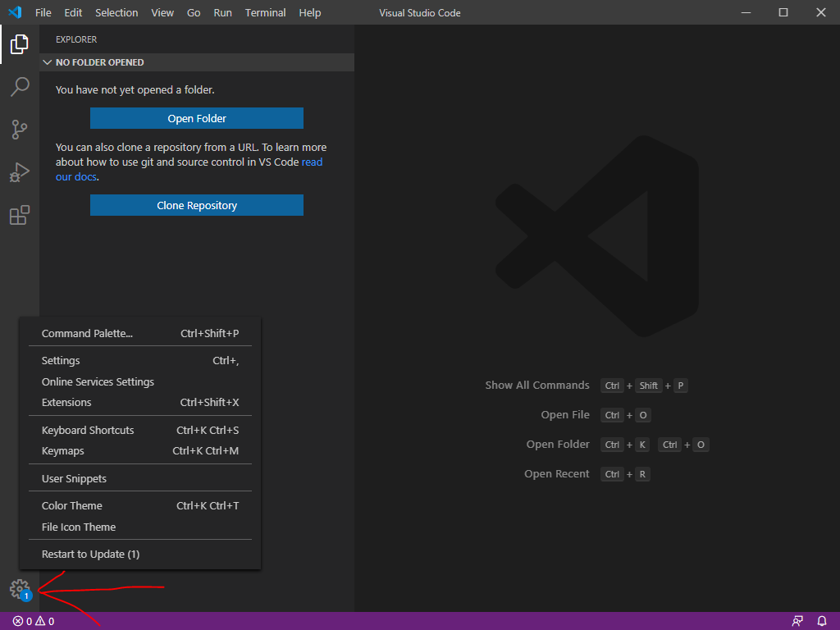This screenshot has width=840, height=630.
Task: Close the Visual Studio Code window
Action: (820, 12)
